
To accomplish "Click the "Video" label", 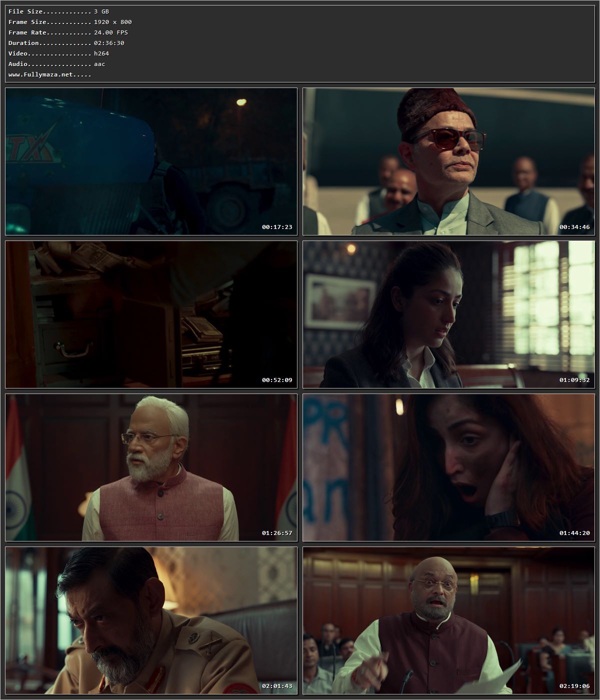I will tap(18, 53).
